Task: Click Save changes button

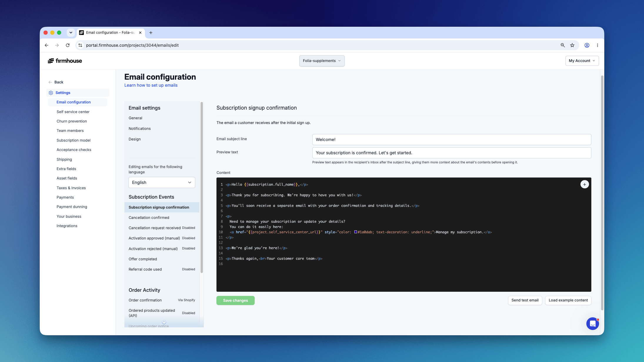Action: (x=236, y=300)
